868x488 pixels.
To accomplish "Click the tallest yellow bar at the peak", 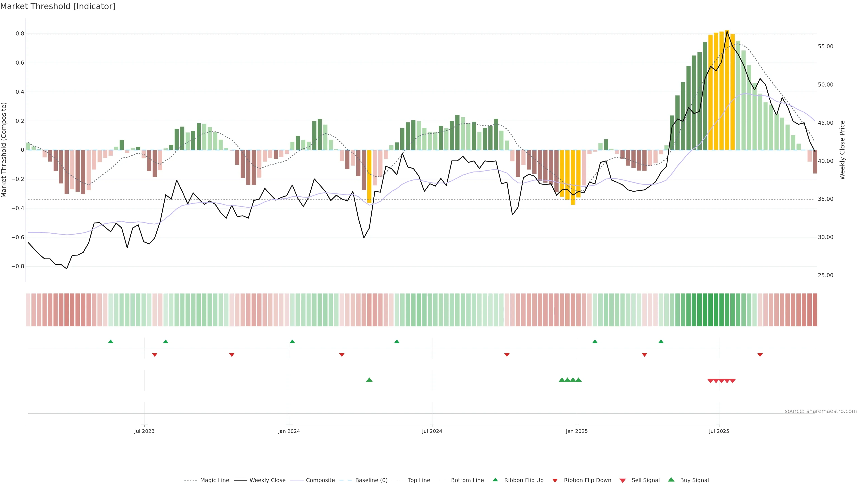I will tap(727, 90).
